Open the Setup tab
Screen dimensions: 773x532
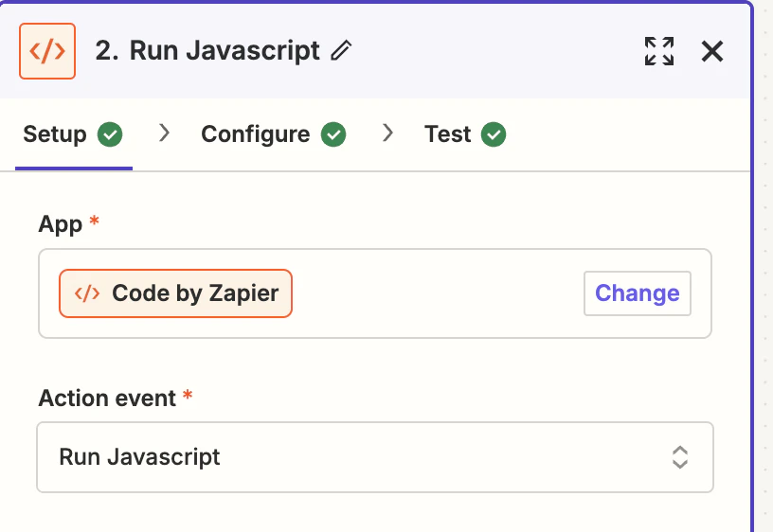click(73, 134)
